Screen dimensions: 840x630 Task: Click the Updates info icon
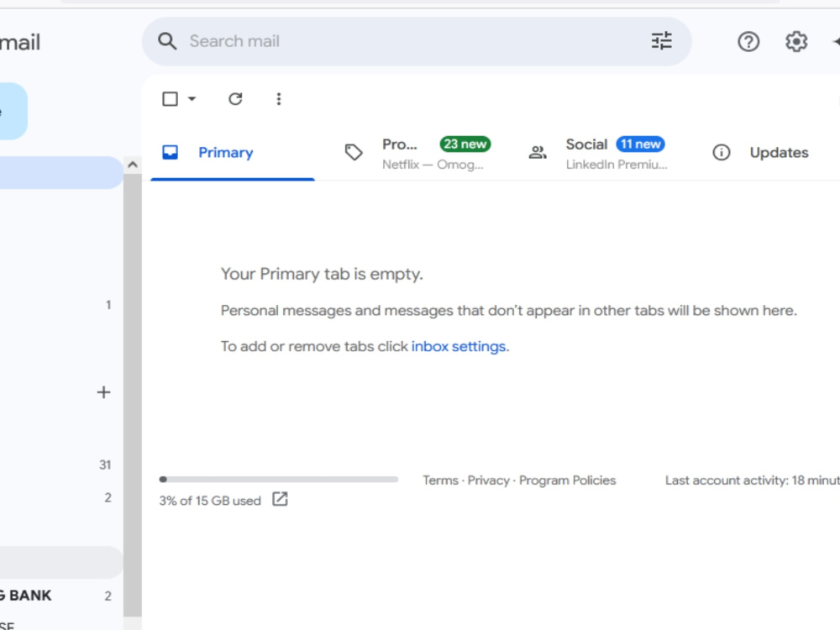tap(721, 153)
